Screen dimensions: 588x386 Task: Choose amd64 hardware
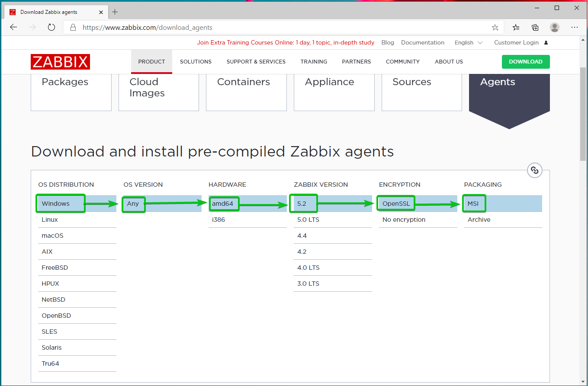pyautogui.click(x=247, y=204)
